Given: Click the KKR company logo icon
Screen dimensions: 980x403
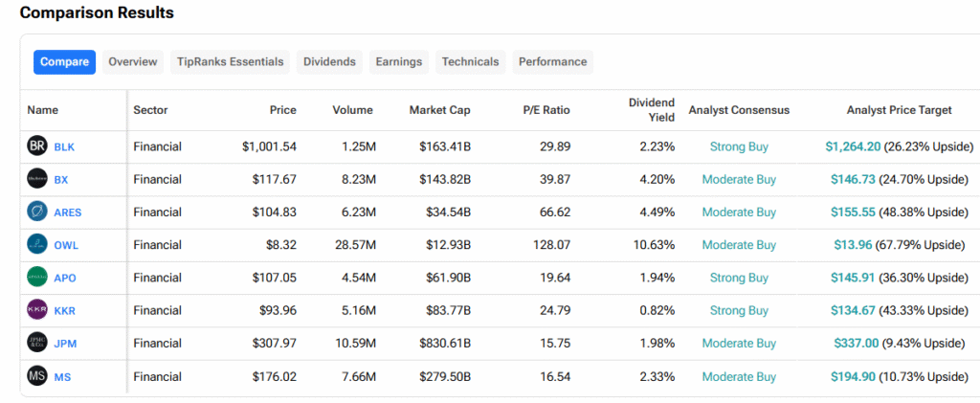Looking at the screenshot, I should click(x=37, y=310).
